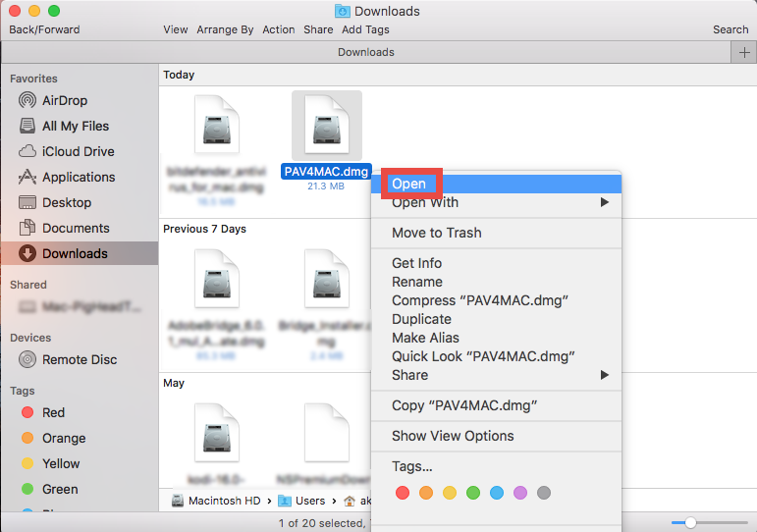Open Arrange By toolbar dropdown
The width and height of the screenshot is (757, 532).
tap(225, 29)
